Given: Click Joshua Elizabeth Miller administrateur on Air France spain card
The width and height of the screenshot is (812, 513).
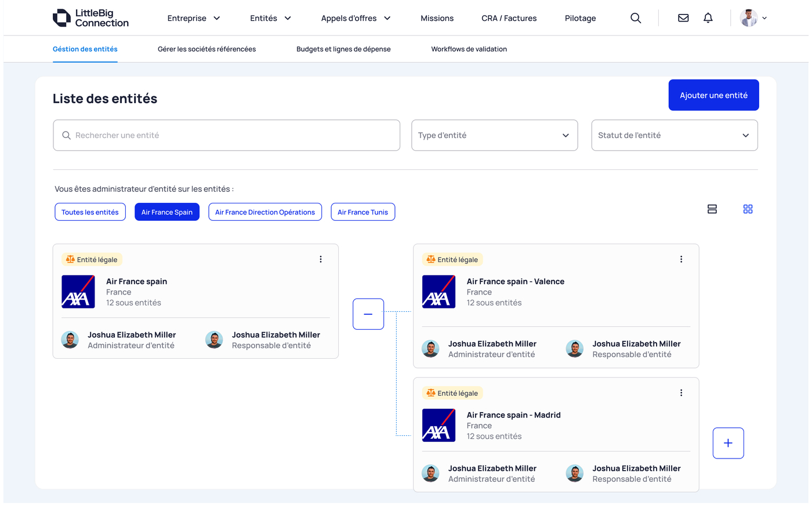Looking at the screenshot, I should [x=132, y=335].
